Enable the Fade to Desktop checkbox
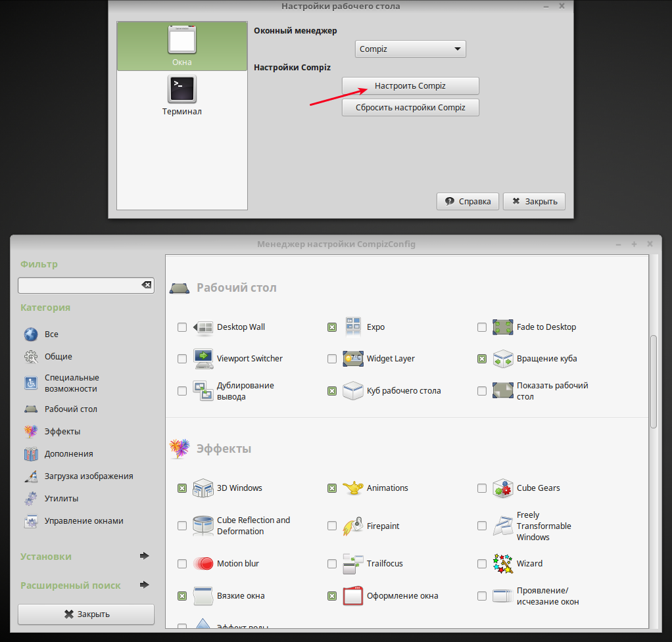 click(x=482, y=327)
